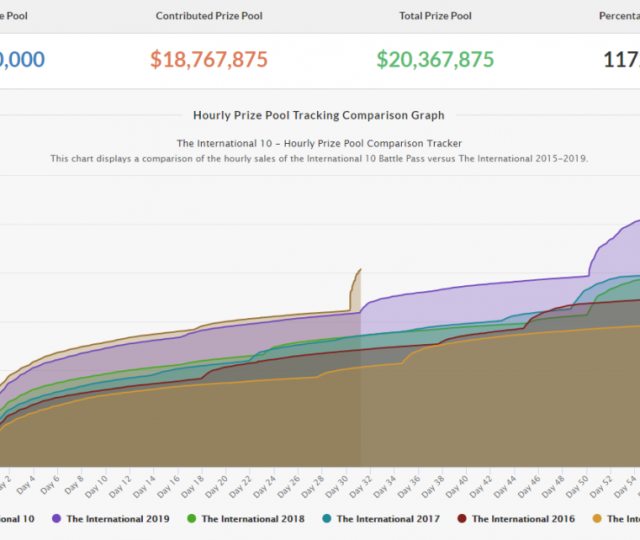Click the $18,767,875 contributed prize amount

tap(209, 59)
